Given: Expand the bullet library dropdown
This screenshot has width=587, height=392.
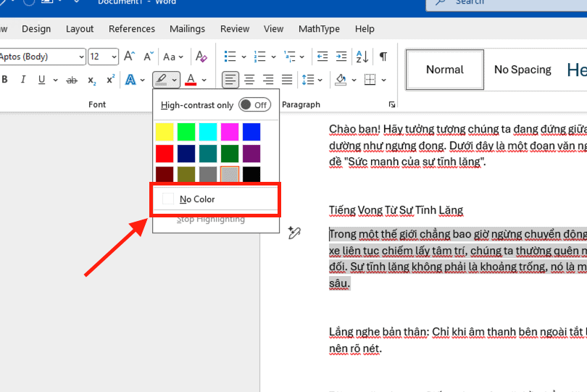Looking at the screenshot, I should pyautogui.click(x=243, y=57).
